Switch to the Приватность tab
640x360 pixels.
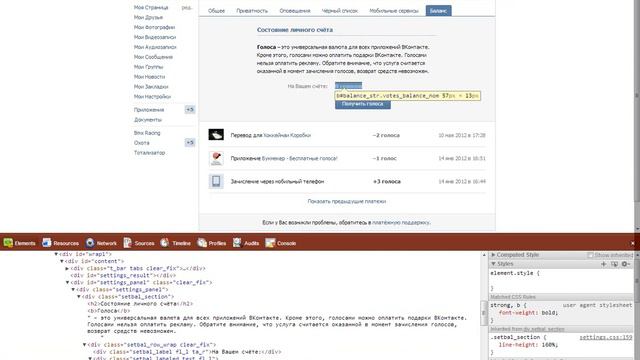coord(252,11)
